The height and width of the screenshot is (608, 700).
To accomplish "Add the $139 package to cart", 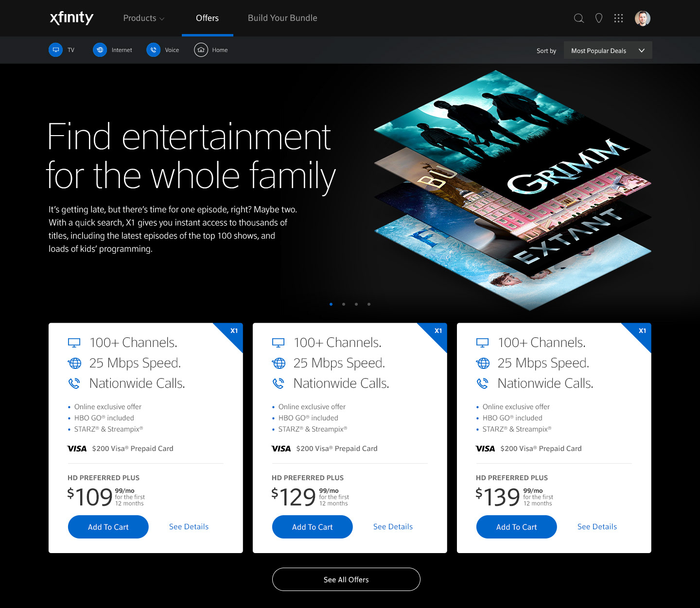I will coord(516,527).
